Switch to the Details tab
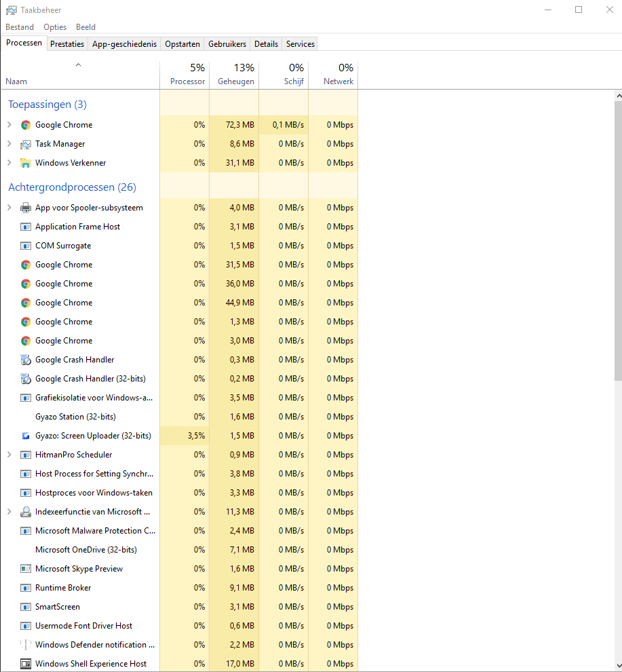 (266, 43)
